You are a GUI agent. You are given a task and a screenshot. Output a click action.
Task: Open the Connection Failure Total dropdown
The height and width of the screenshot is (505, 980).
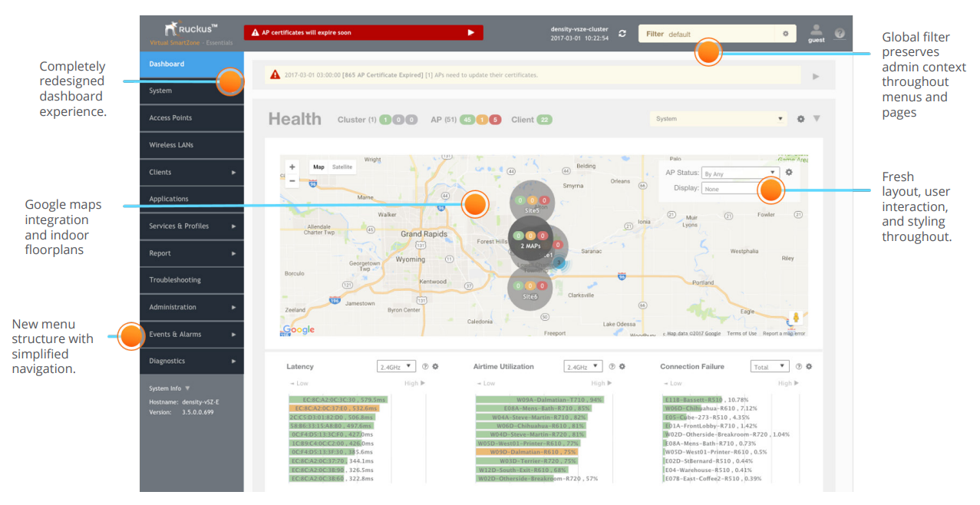tap(770, 367)
